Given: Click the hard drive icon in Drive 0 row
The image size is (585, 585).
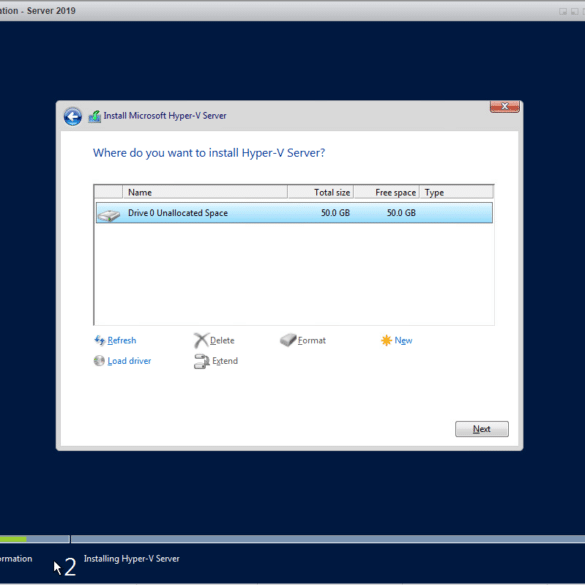Looking at the screenshot, I should (109, 215).
